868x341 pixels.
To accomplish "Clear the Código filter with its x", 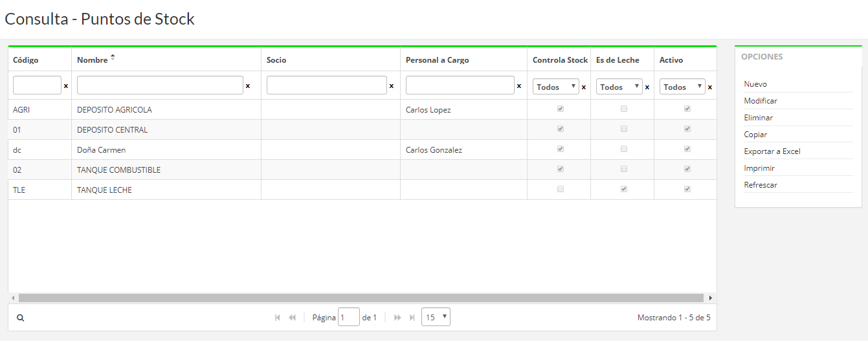I will 65,86.
